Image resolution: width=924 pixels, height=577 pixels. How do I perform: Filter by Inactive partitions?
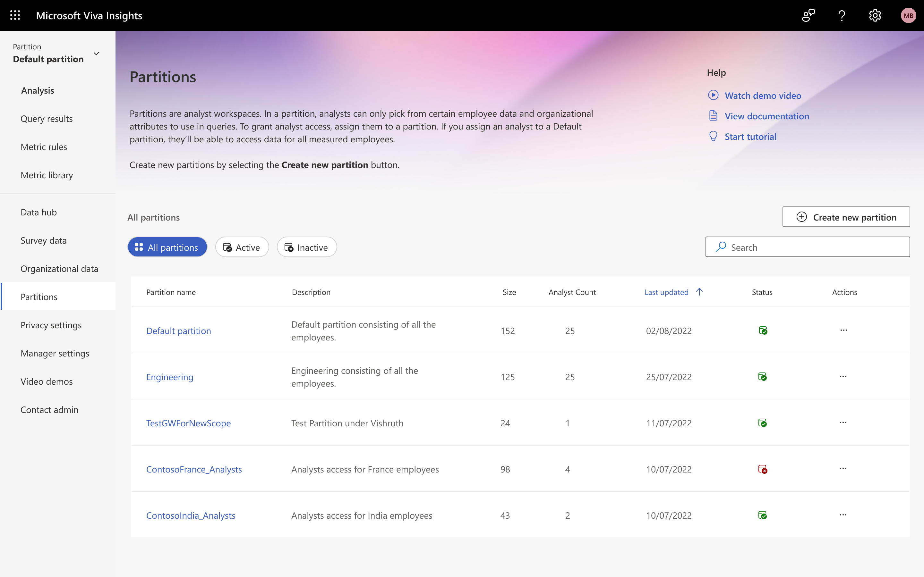pos(307,247)
